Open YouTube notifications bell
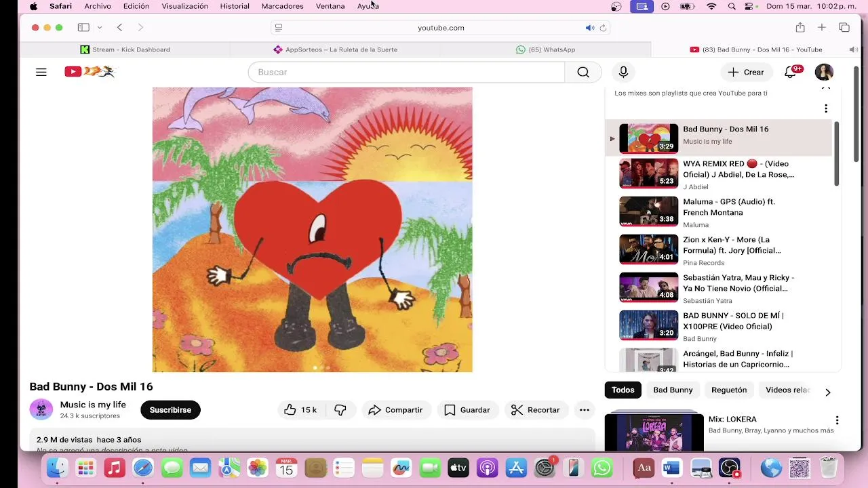The width and height of the screenshot is (868, 488). coord(791,72)
